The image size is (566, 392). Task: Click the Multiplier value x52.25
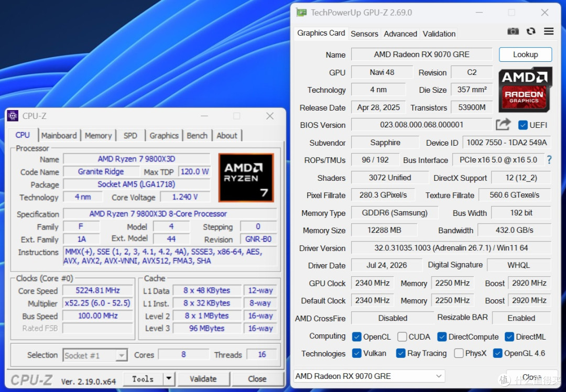97,303
